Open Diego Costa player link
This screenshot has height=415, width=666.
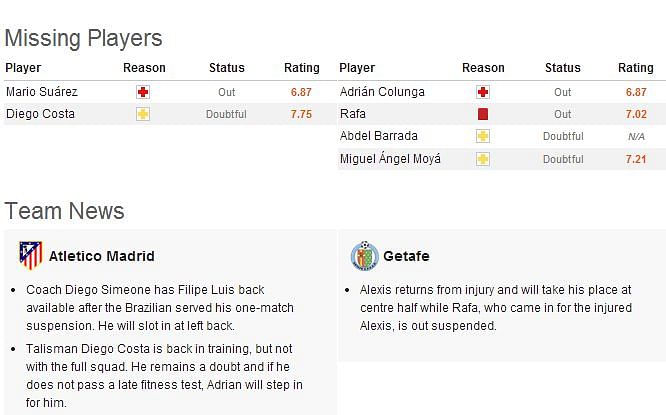tap(40, 114)
